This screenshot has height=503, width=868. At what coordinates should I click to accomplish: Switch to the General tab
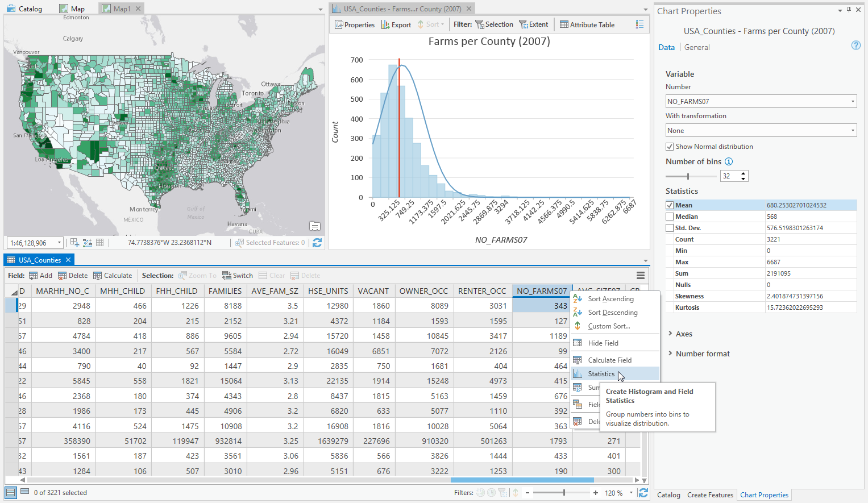(697, 48)
